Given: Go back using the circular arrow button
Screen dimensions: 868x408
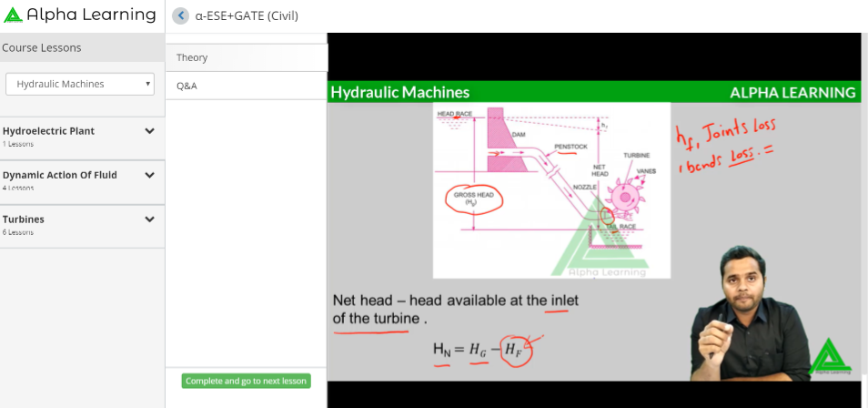Looking at the screenshot, I should 180,15.
